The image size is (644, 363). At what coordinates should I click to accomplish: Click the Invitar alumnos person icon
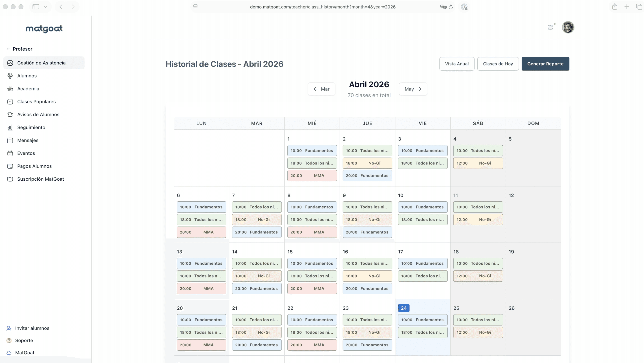9,328
